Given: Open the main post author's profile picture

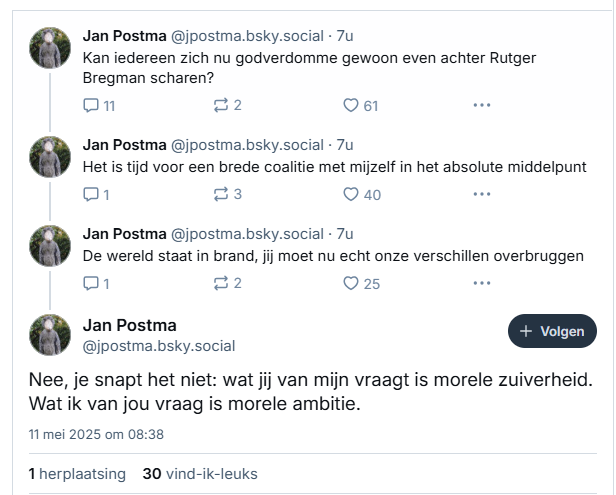Looking at the screenshot, I should click(x=50, y=335).
